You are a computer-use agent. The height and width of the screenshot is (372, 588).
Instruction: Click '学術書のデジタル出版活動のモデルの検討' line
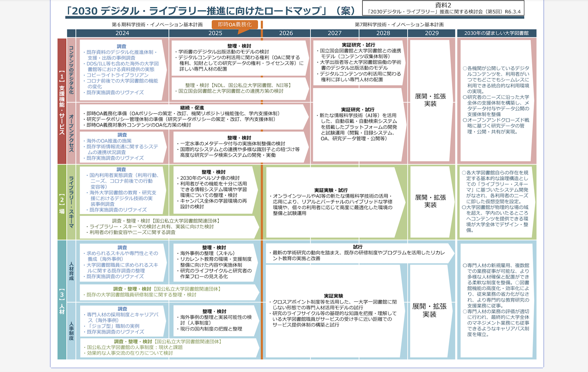pyautogui.click(x=222, y=52)
